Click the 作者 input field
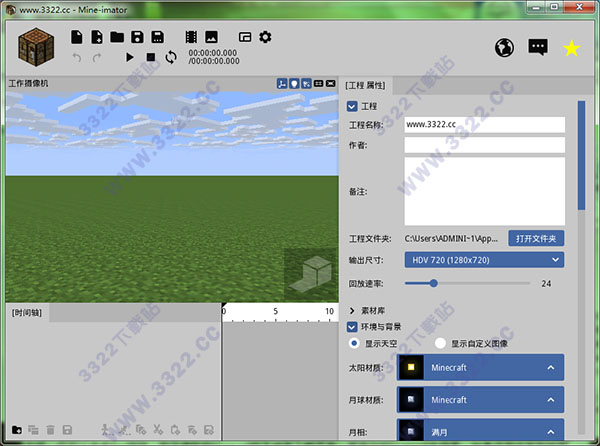600x446 pixels. pyautogui.click(x=484, y=145)
